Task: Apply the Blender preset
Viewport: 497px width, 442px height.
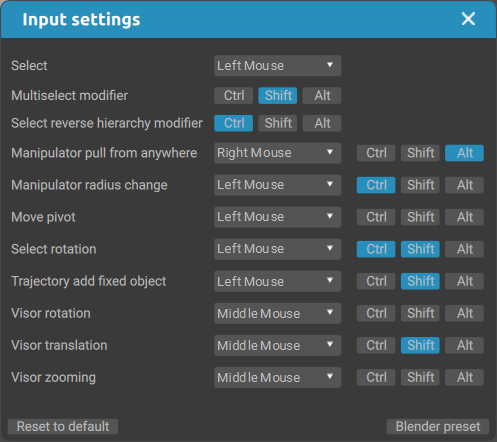Action: (x=438, y=427)
